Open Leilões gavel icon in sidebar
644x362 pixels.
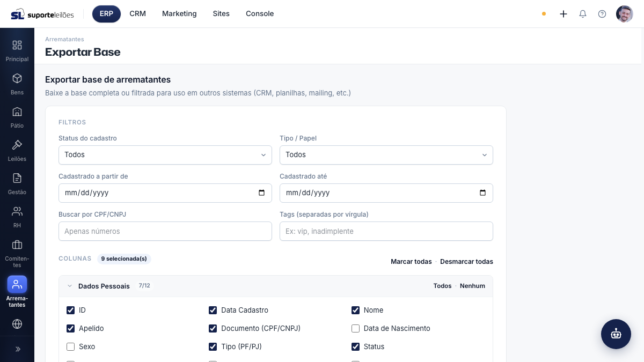point(17,145)
